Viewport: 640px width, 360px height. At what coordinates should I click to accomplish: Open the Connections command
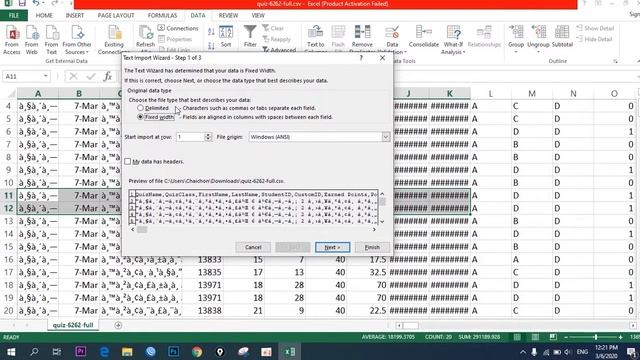tap(178, 28)
